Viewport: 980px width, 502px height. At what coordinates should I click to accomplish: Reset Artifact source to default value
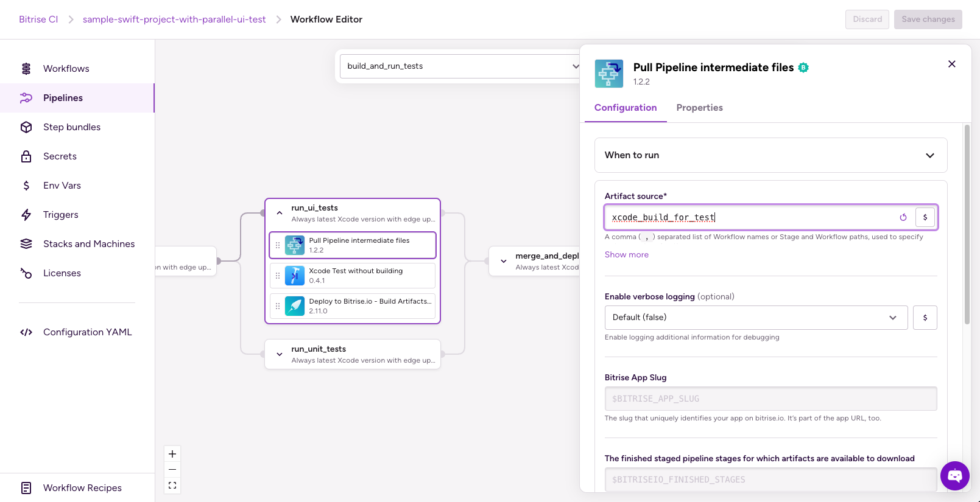903,217
